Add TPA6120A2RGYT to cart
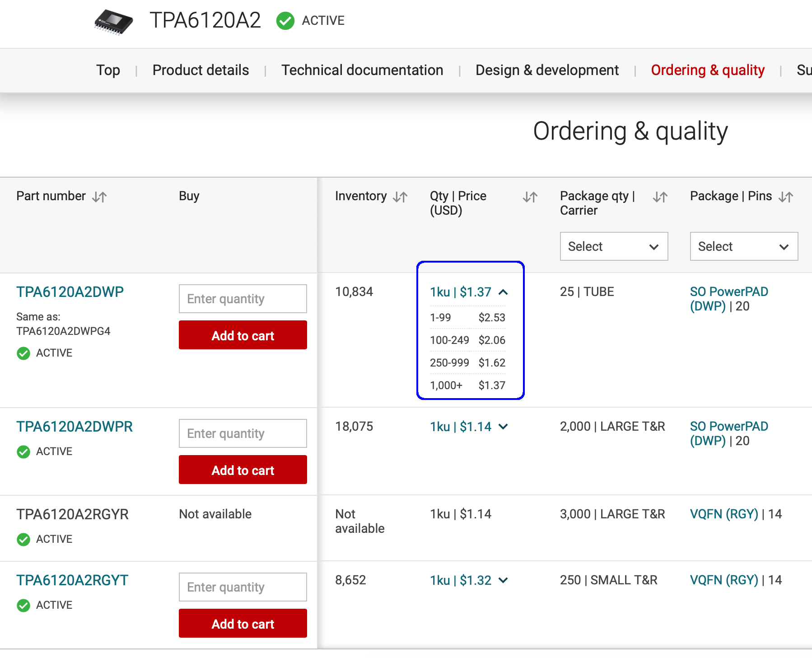812x658 pixels. (x=243, y=623)
